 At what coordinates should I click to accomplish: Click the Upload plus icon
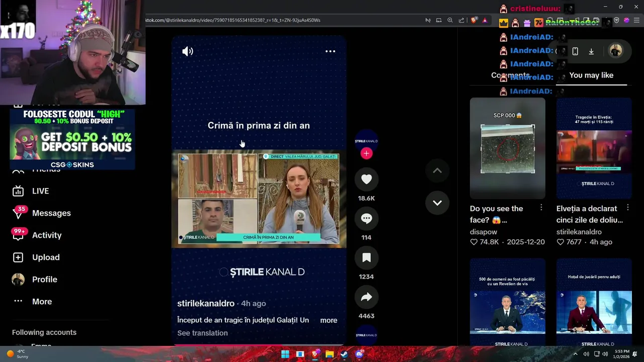pyautogui.click(x=18, y=257)
